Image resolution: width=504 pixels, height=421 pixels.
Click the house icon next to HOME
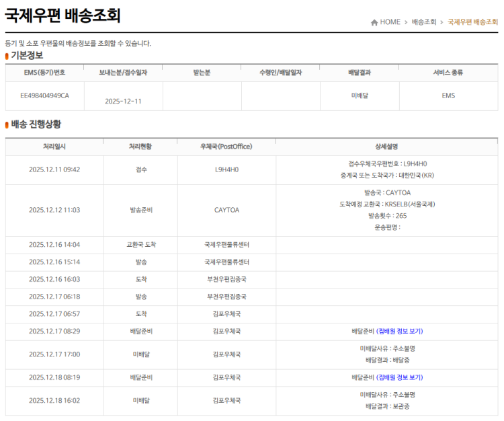[374, 22]
